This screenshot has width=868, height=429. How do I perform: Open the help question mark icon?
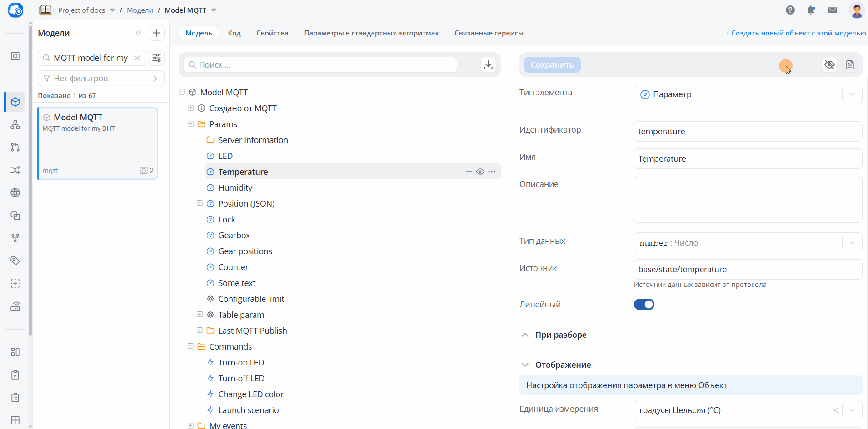(x=790, y=10)
